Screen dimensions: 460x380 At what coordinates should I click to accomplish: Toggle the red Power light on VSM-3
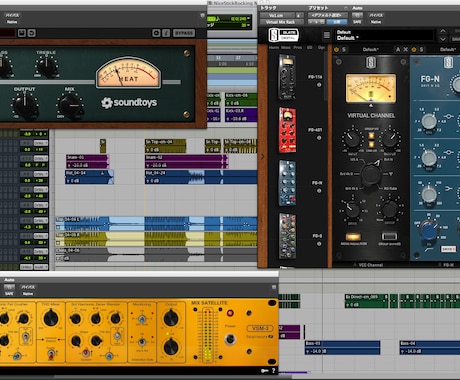coord(230,313)
